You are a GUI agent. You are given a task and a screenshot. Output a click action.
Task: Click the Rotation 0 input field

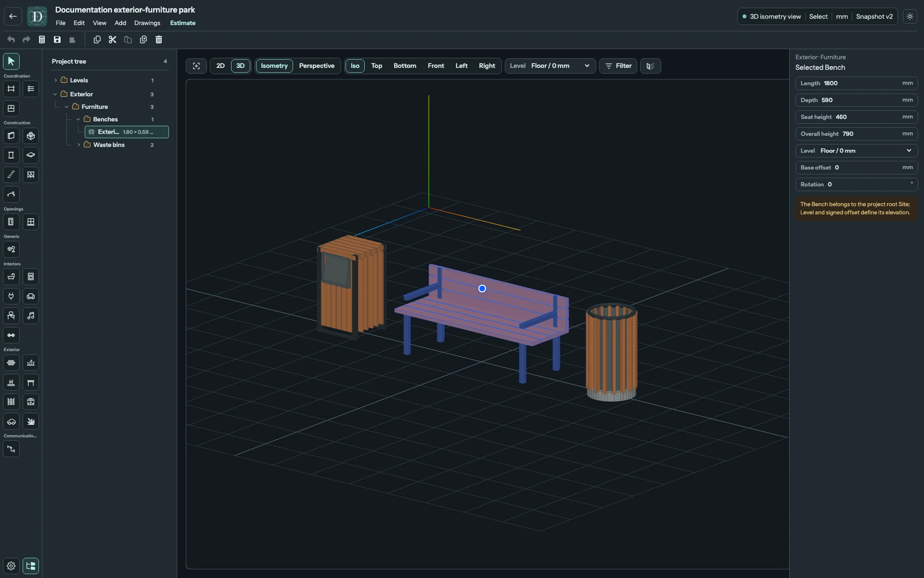[857, 184]
